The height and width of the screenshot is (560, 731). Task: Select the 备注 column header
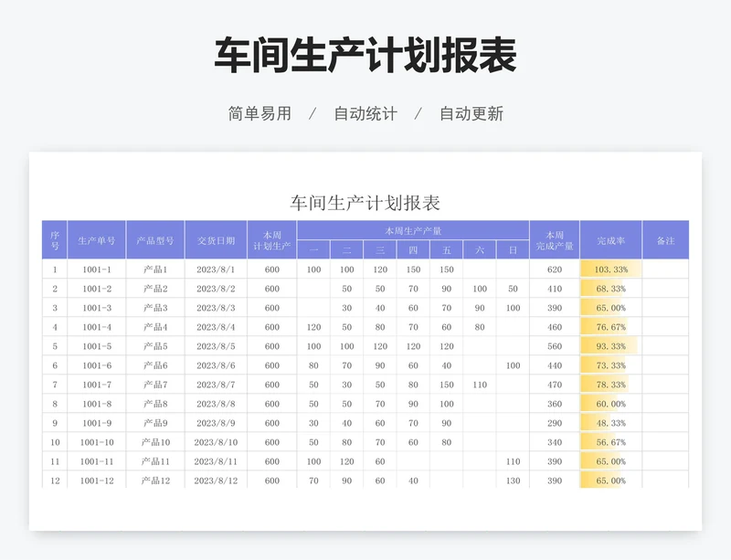click(x=666, y=240)
